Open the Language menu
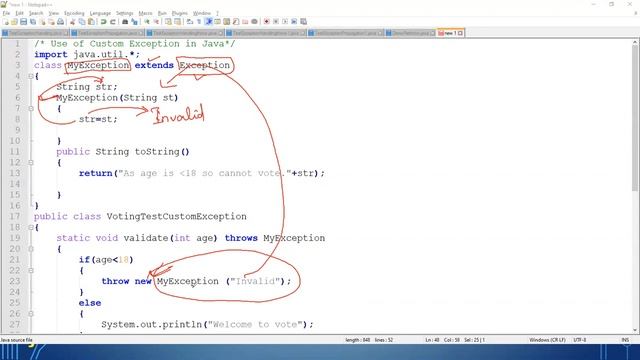This screenshot has height=360, width=640. (100, 13)
